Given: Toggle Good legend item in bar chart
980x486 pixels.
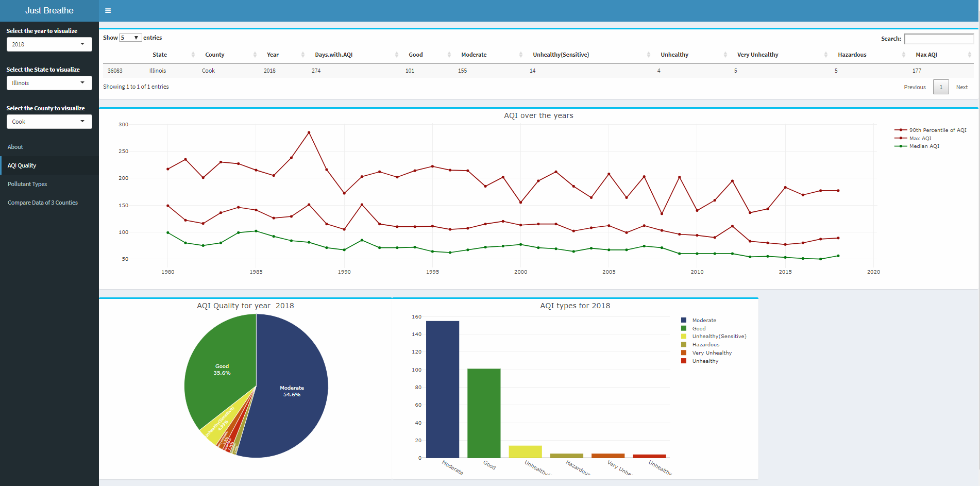Looking at the screenshot, I should click(x=694, y=328).
